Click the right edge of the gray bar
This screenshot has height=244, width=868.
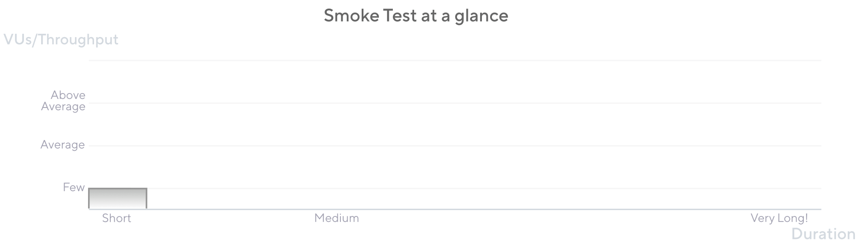click(146, 199)
